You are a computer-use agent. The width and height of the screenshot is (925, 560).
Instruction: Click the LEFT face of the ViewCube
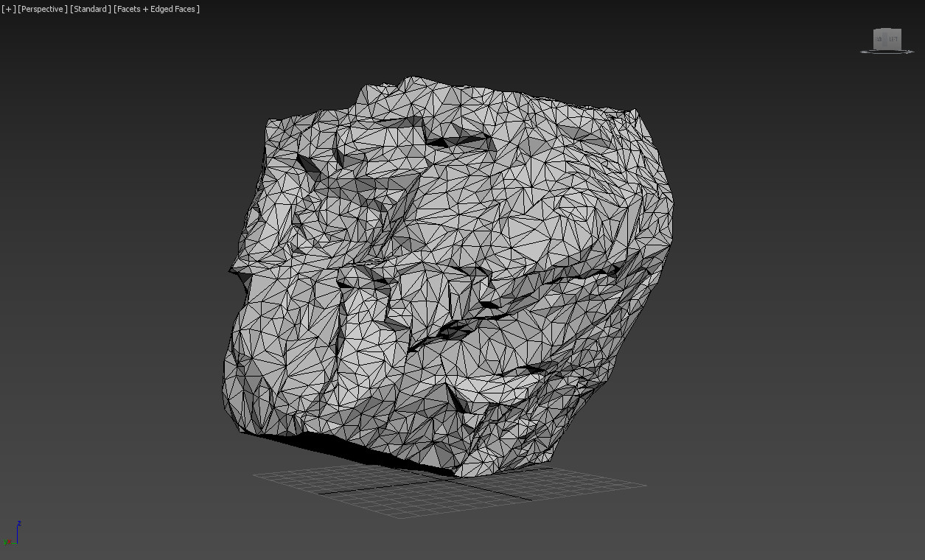(x=893, y=39)
